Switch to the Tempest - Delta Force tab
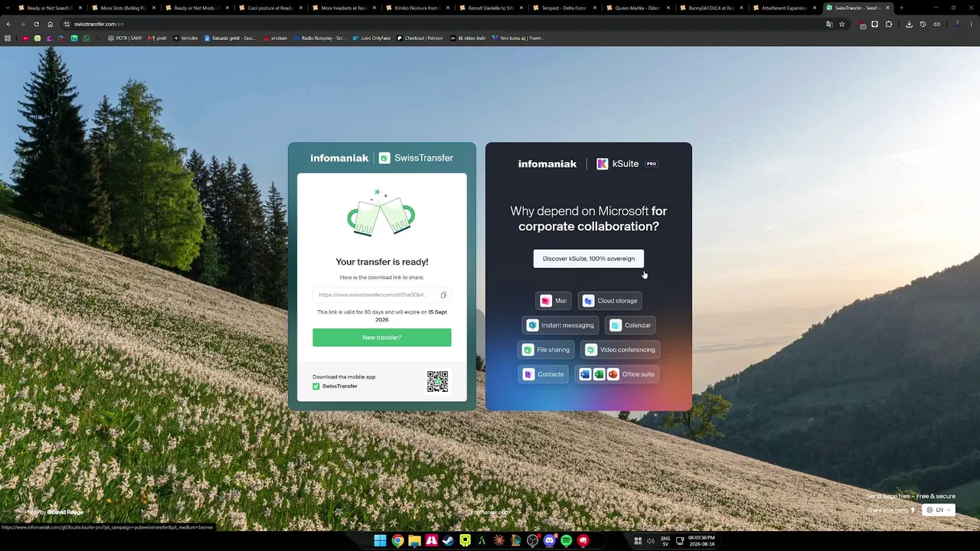This screenshot has height=551, width=980. point(563,8)
